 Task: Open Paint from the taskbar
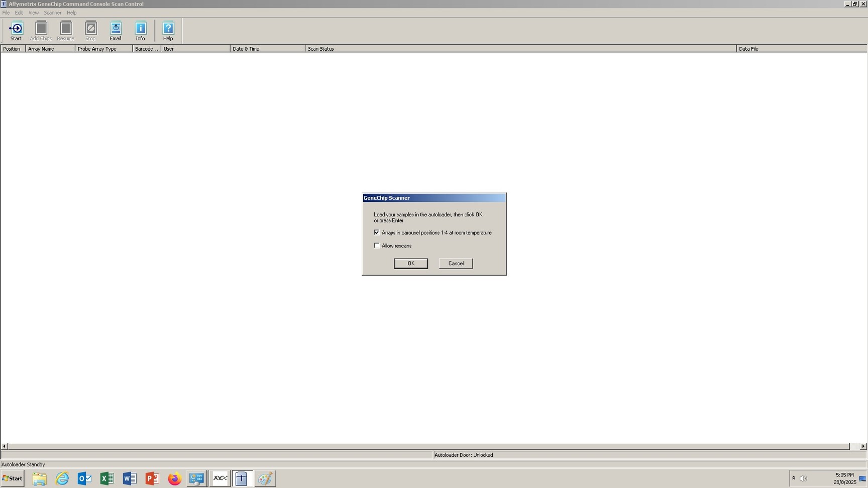[265, 478]
